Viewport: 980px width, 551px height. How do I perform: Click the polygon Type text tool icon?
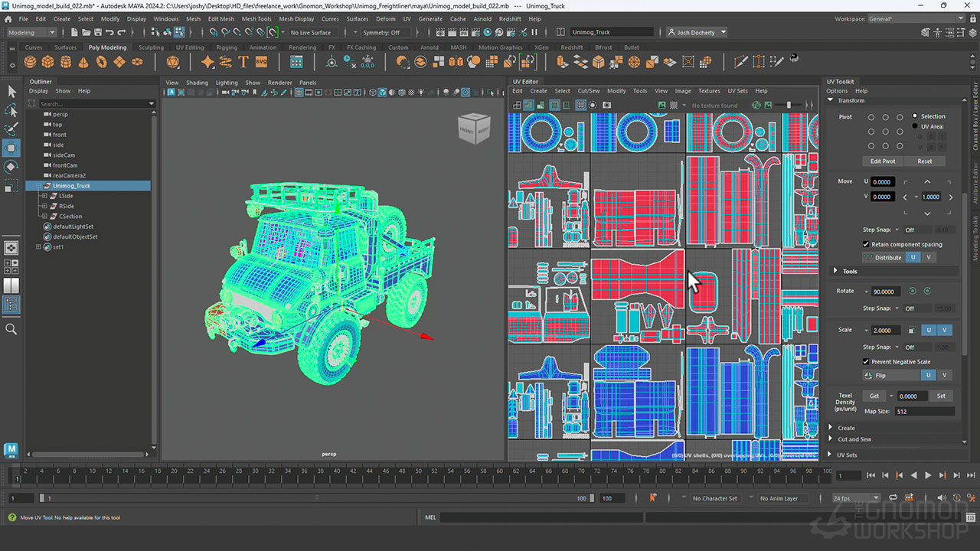[243, 62]
